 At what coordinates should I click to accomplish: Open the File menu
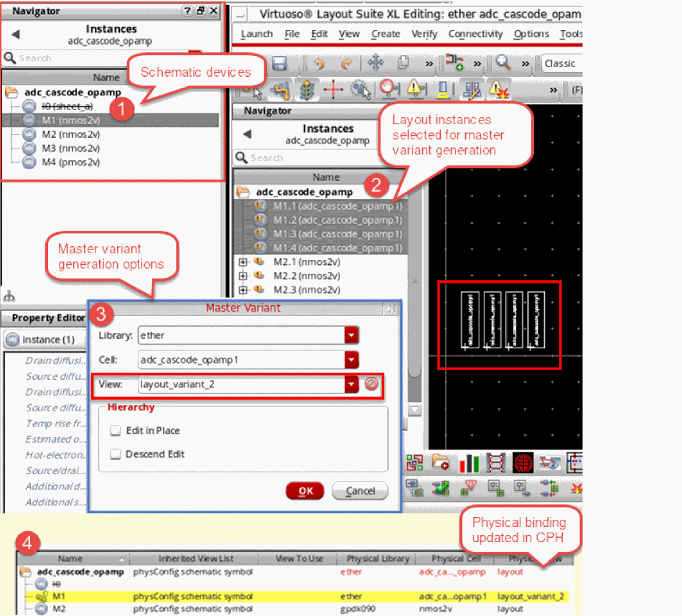click(292, 34)
